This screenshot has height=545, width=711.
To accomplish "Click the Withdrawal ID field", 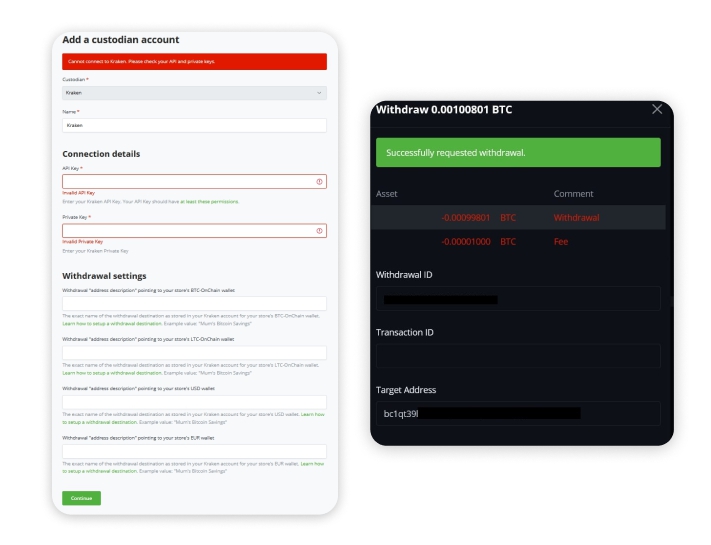I will (518, 299).
